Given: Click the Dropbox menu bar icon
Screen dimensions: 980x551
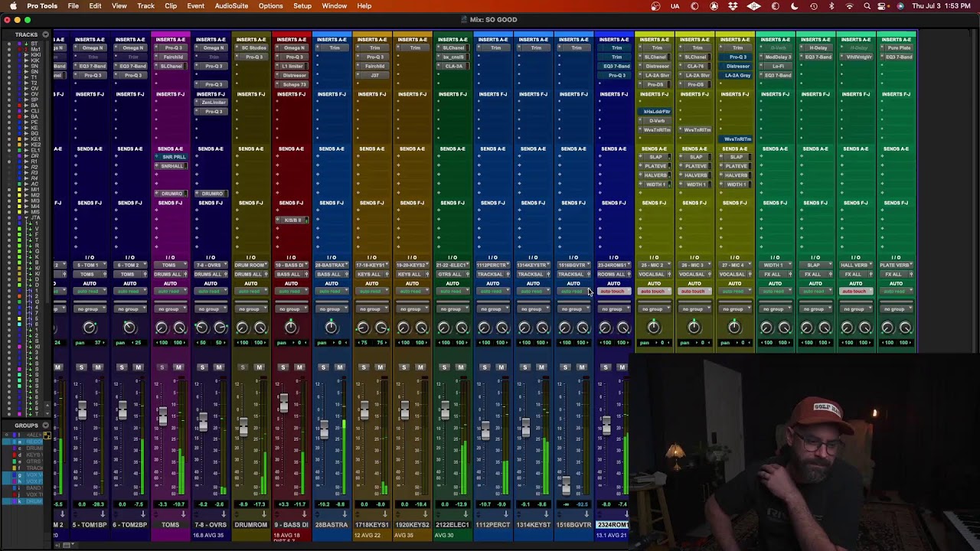Looking at the screenshot, I should click(733, 6).
